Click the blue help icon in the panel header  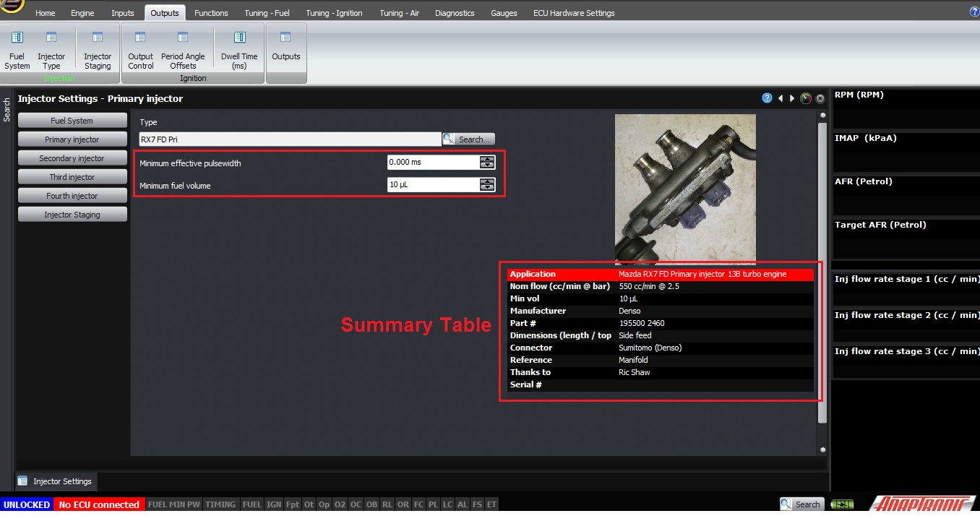pyautogui.click(x=767, y=98)
